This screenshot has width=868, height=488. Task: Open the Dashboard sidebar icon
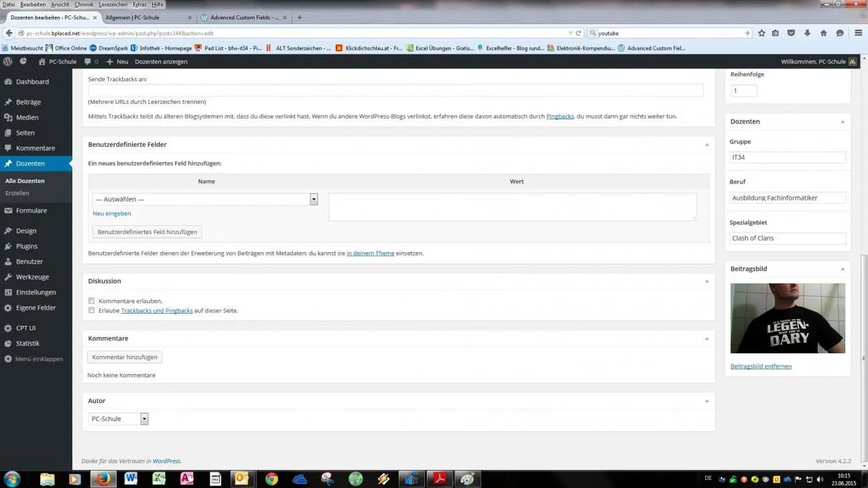point(8,82)
